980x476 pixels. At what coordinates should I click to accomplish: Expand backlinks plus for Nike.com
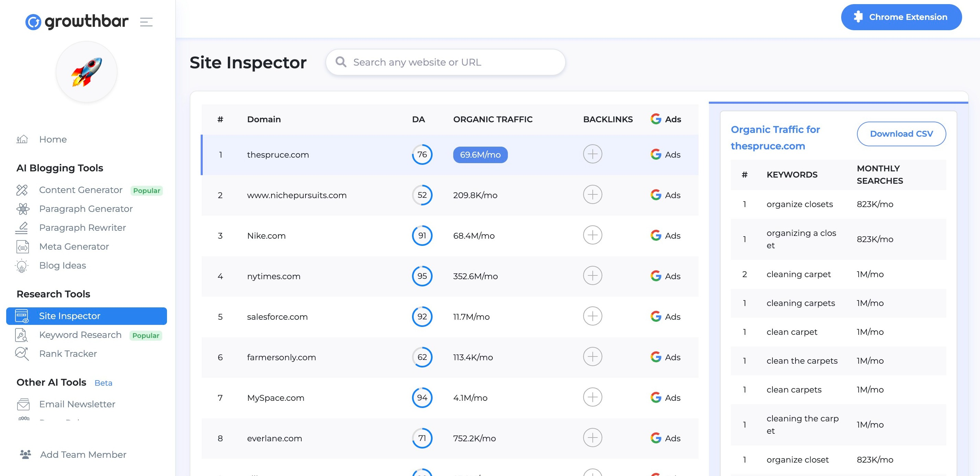pos(592,235)
